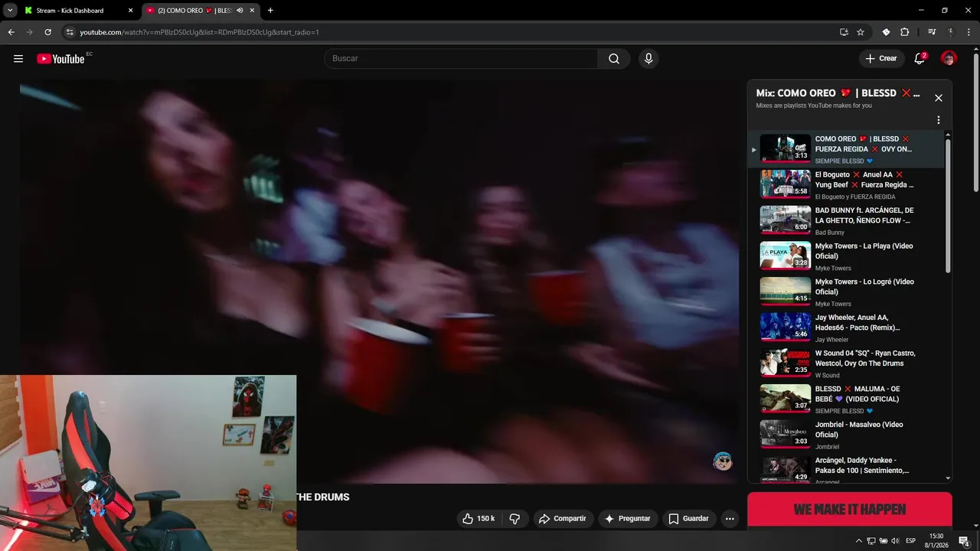Viewport: 980px width, 551px height.
Task: Open the volume speaker tray icon
Action: [896, 541]
